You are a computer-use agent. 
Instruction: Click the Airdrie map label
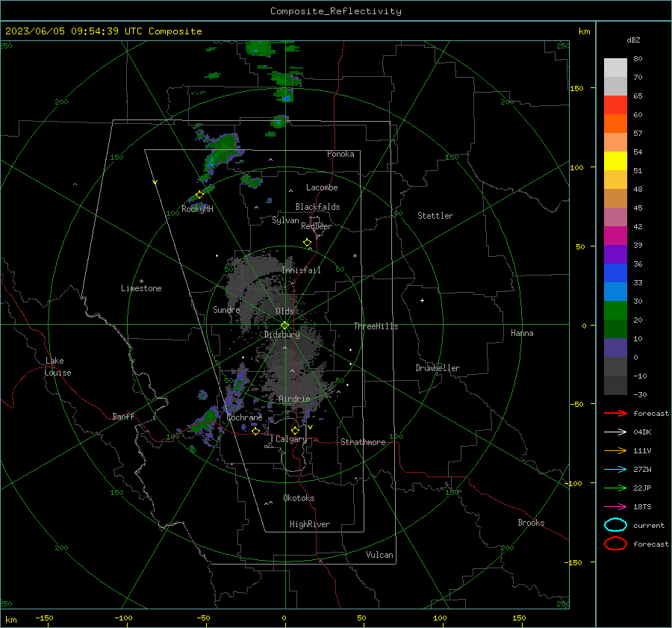coord(294,399)
